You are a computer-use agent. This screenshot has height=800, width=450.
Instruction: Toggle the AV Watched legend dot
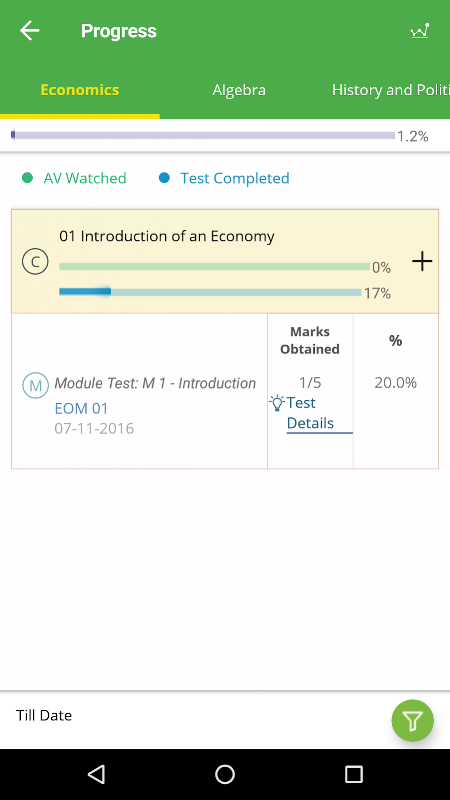[x=28, y=178]
